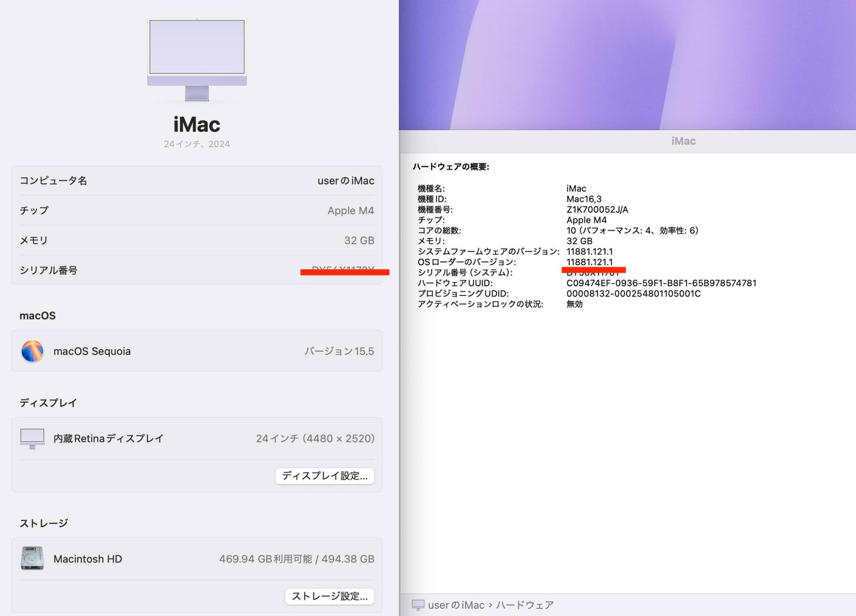Click the Macintosh HD disk icon
This screenshot has height=616, width=856.
32,558
